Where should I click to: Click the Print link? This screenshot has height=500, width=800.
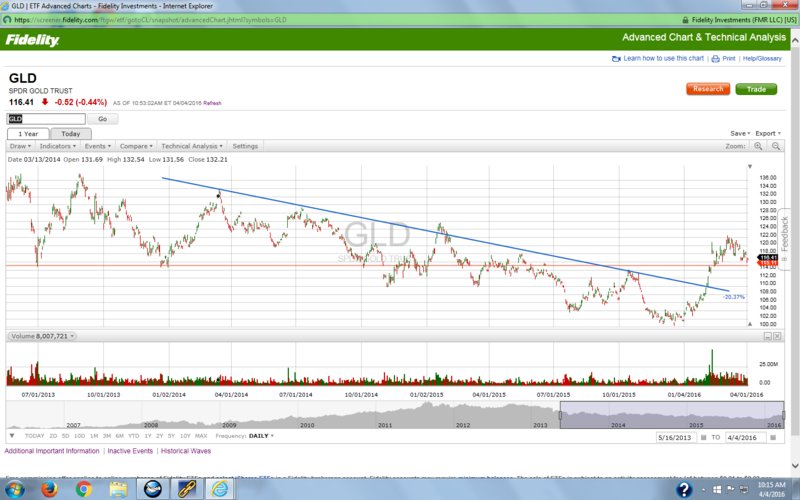coord(729,59)
